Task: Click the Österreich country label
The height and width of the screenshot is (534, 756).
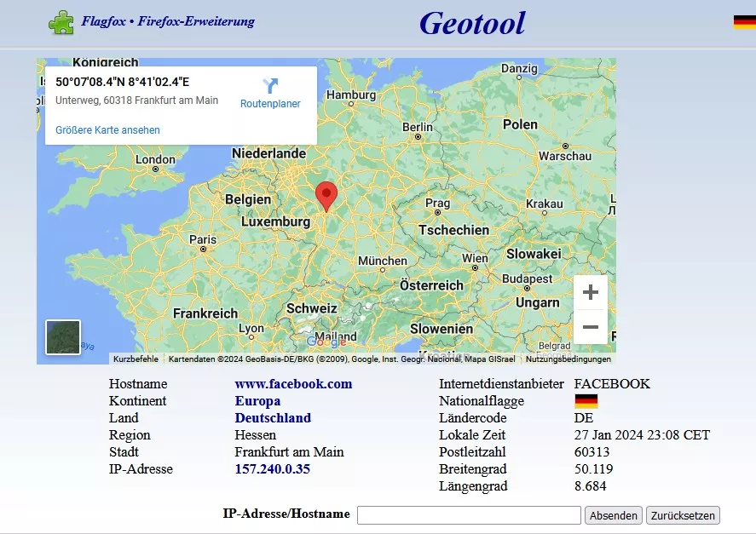Action: (x=431, y=285)
